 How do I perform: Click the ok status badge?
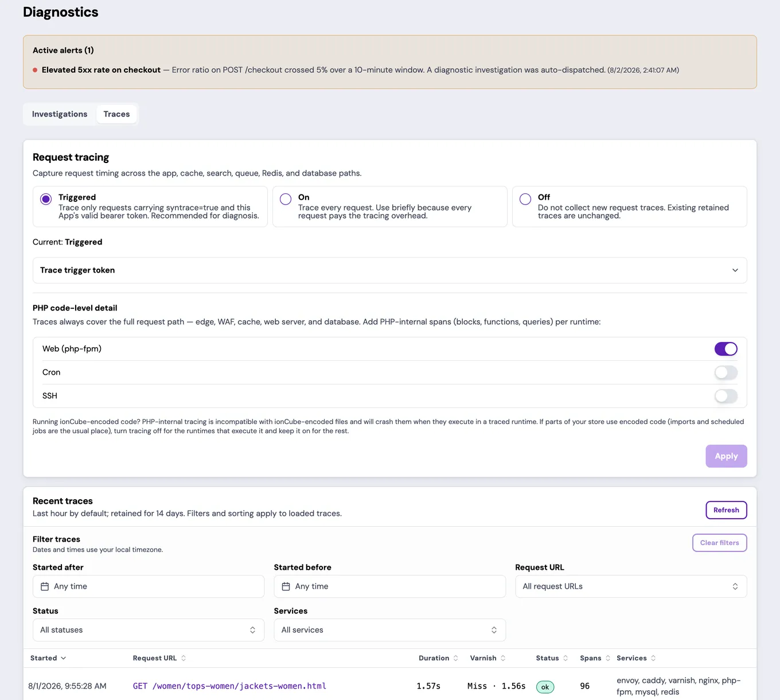click(545, 687)
